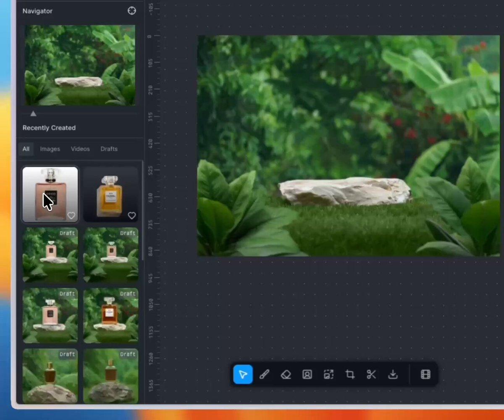Viewport: 504px width, 420px height.
Task: Select the arrow selection tool
Action: pyautogui.click(x=243, y=374)
